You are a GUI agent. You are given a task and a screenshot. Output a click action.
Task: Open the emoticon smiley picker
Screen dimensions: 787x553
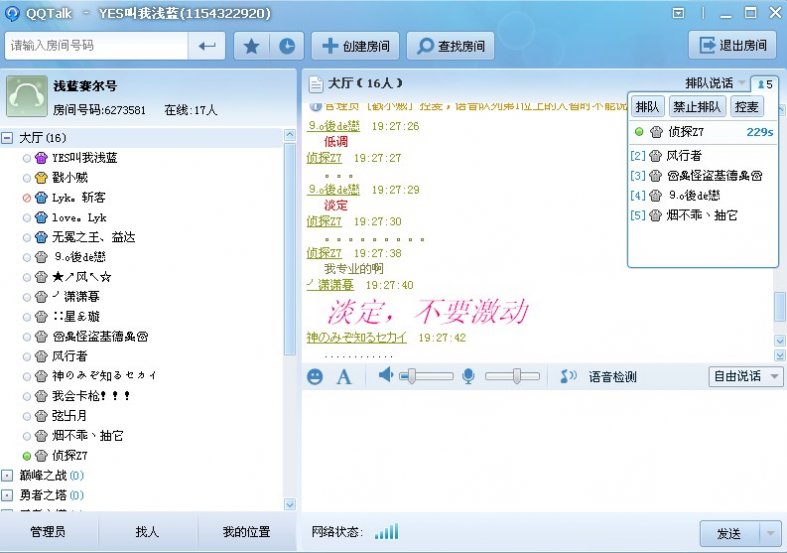point(315,376)
